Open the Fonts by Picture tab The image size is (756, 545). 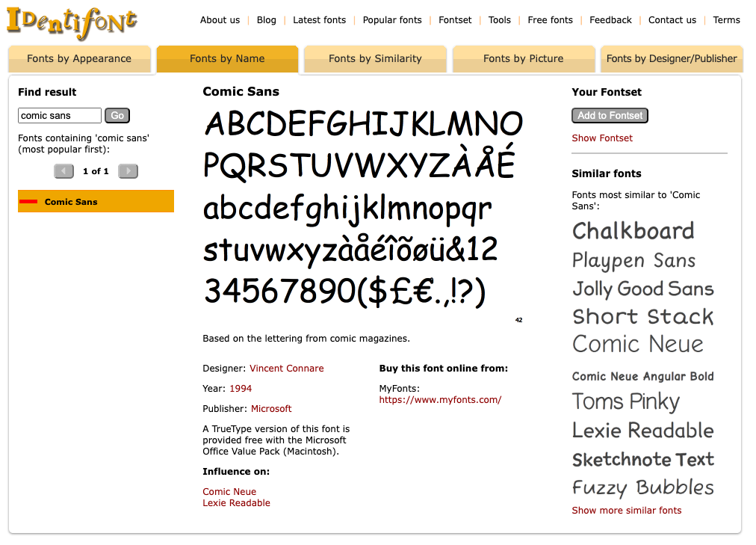(523, 59)
